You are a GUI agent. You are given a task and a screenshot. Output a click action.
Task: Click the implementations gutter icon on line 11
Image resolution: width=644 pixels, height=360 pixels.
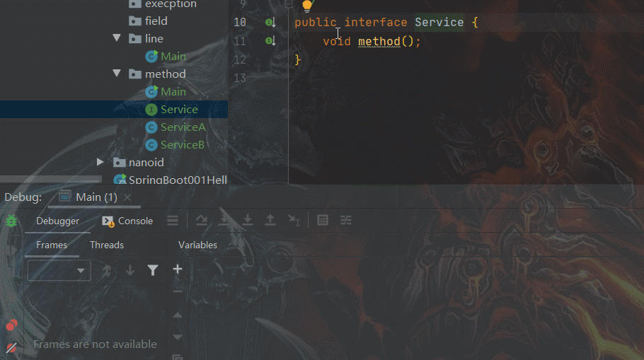point(270,40)
